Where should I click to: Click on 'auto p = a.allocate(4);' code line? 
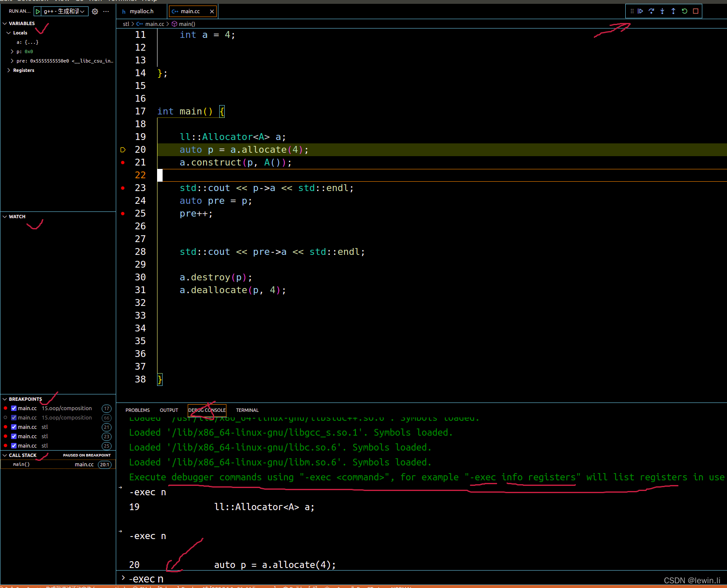pyautogui.click(x=244, y=150)
